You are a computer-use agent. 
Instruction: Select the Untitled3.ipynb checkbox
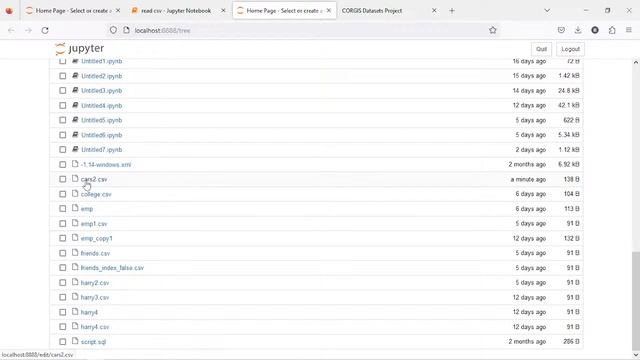[x=62, y=91]
